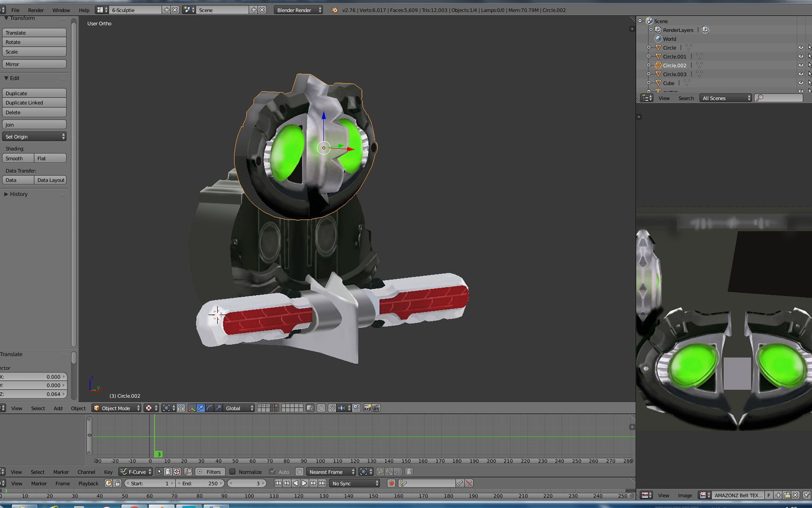Click the keying set key icon
This screenshot has height=508, width=812.
(x=403, y=483)
